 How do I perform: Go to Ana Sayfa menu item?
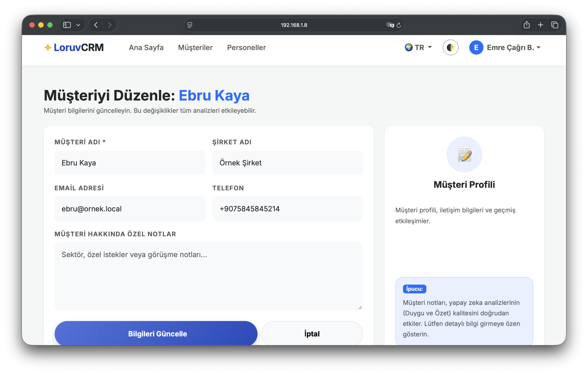[146, 48]
